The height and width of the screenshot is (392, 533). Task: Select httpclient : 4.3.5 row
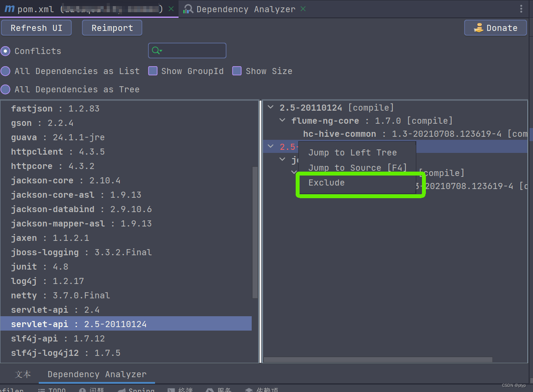coord(126,152)
